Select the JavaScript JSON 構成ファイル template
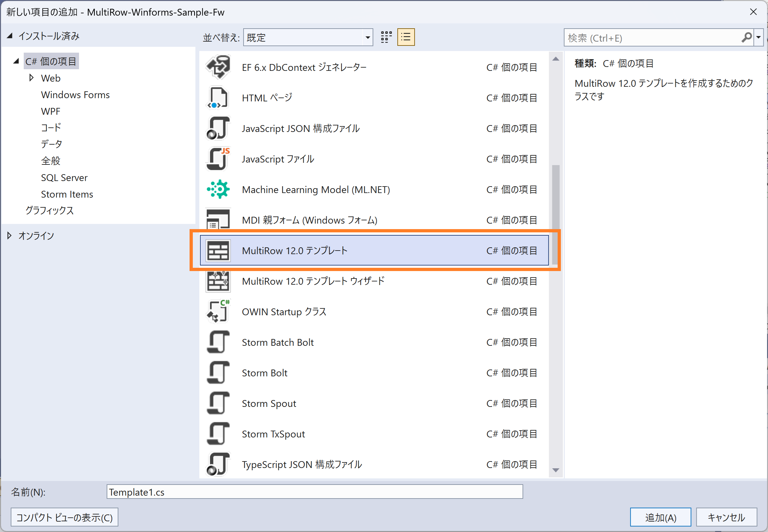The width and height of the screenshot is (768, 532). click(374, 128)
